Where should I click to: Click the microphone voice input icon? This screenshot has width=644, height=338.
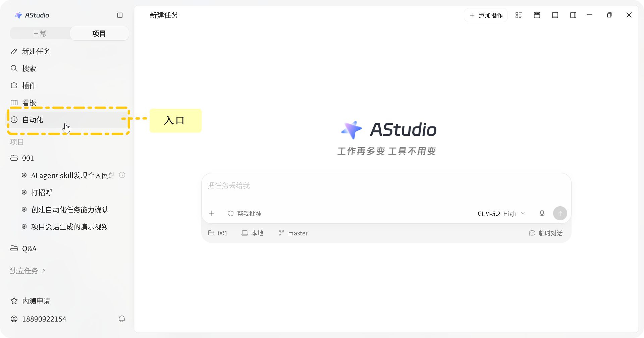pos(542,213)
